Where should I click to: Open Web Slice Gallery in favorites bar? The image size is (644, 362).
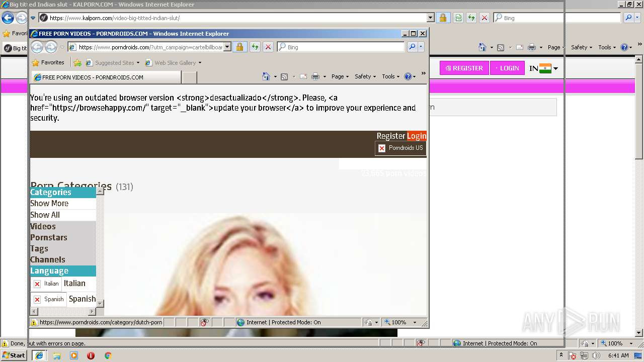173,63
